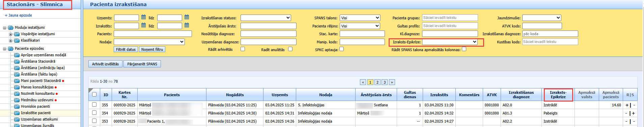The width and height of the screenshot is (644, 127).
Task: Click the Izrakstītie pacienti folder icon
Action: tap(17, 113)
